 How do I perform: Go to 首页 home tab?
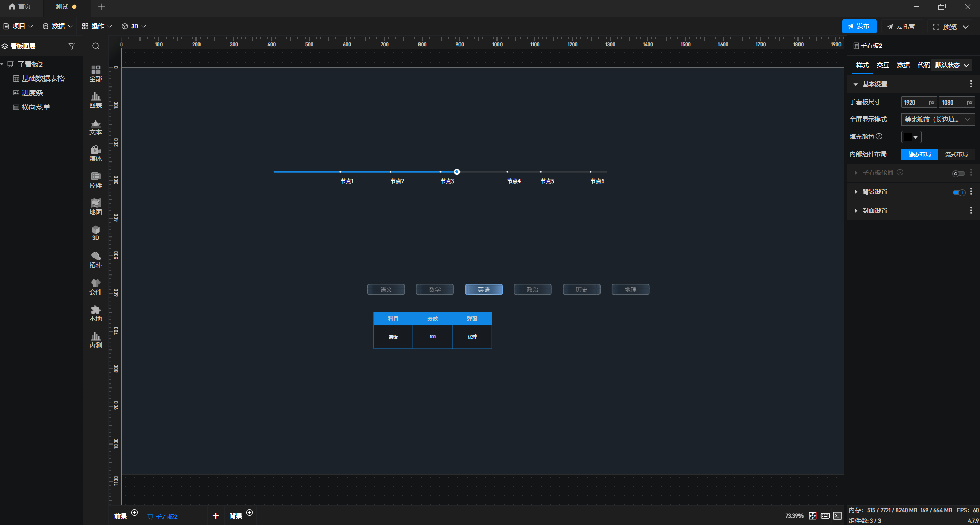click(20, 7)
